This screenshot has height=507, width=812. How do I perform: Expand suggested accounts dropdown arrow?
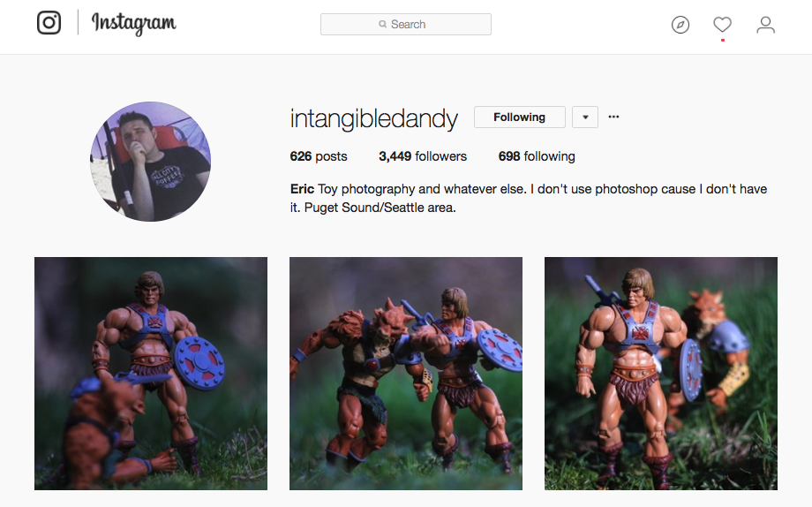(x=585, y=117)
